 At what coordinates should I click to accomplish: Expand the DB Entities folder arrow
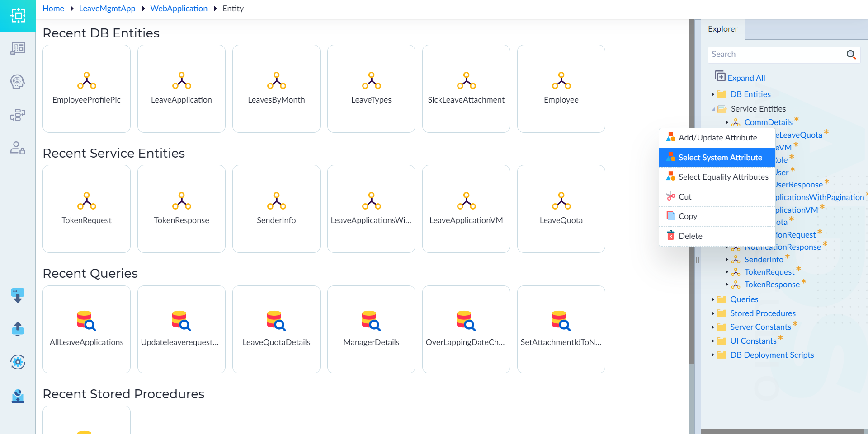coord(712,94)
